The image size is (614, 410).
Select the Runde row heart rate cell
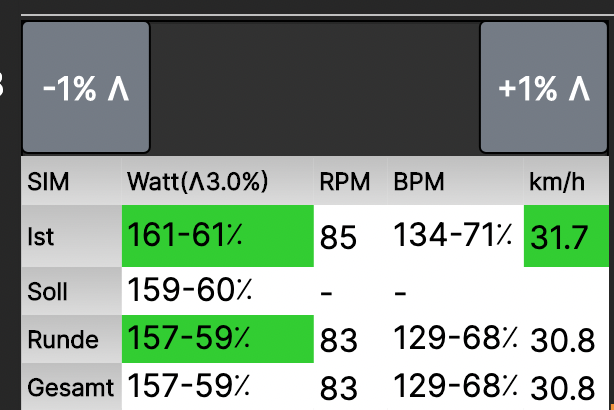click(x=453, y=339)
